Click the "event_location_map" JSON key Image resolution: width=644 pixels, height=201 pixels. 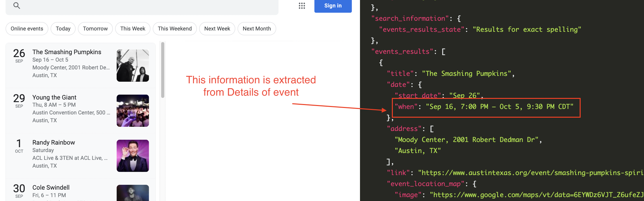(x=426, y=184)
